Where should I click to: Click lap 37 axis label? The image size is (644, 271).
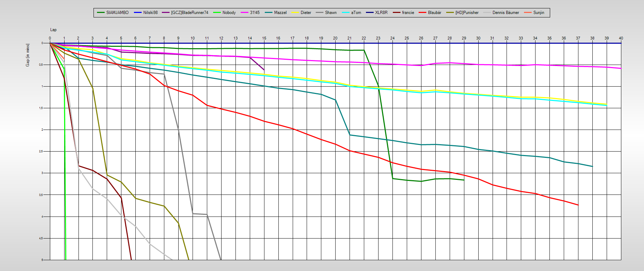pyautogui.click(x=578, y=38)
